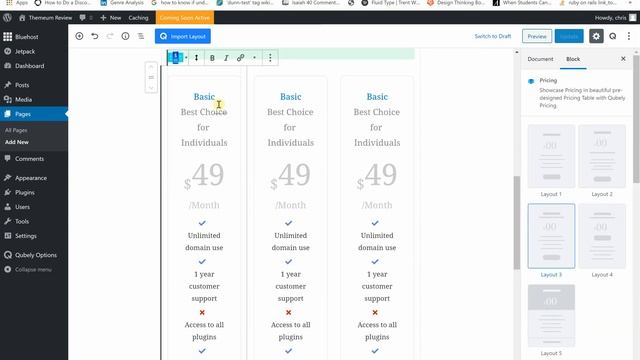Toggle italic formatting
The image size is (640, 360).
[x=226, y=58]
